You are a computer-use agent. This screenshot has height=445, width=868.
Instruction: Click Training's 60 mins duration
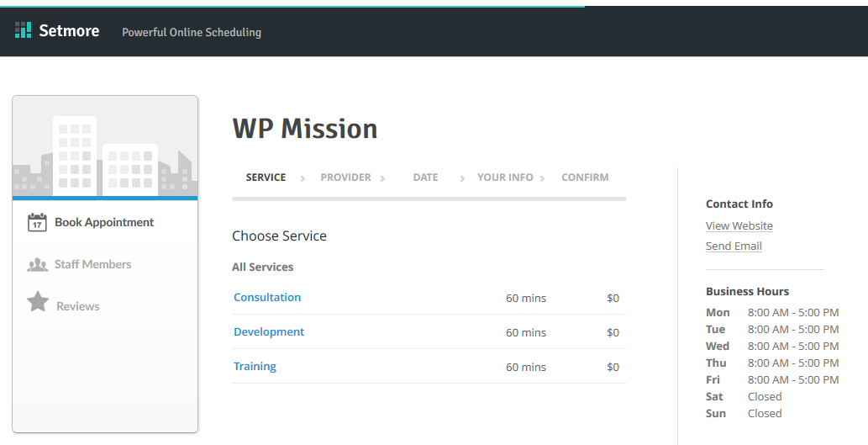click(x=526, y=367)
